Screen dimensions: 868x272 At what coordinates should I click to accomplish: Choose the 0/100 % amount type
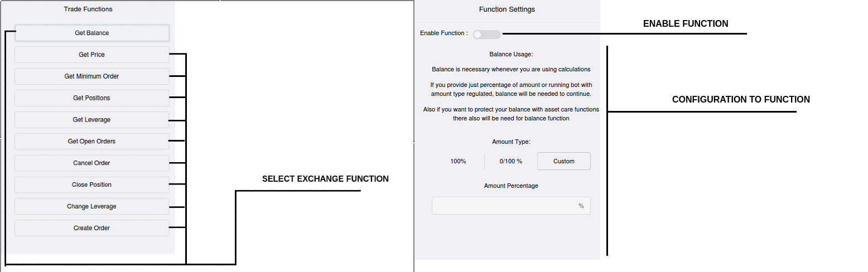click(x=510, y=161)
